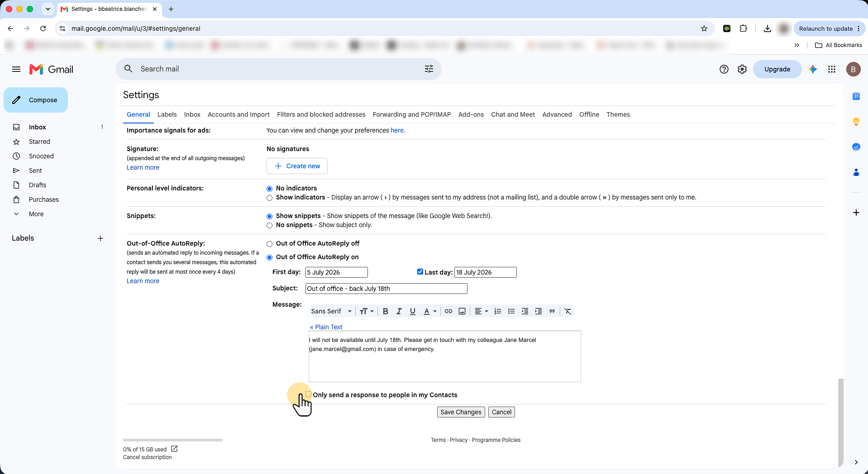Click the First day date field
Viewport: 868px width, 474px height.
pos(336,272)
